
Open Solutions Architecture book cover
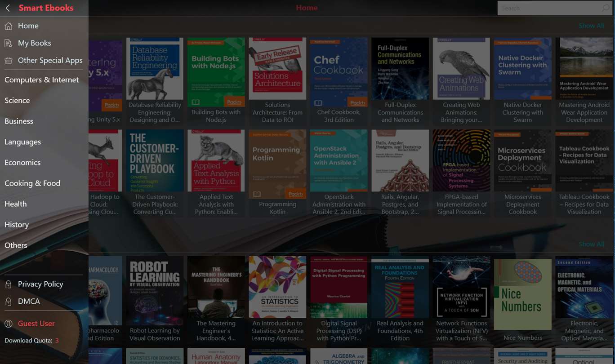coord(277,69)
